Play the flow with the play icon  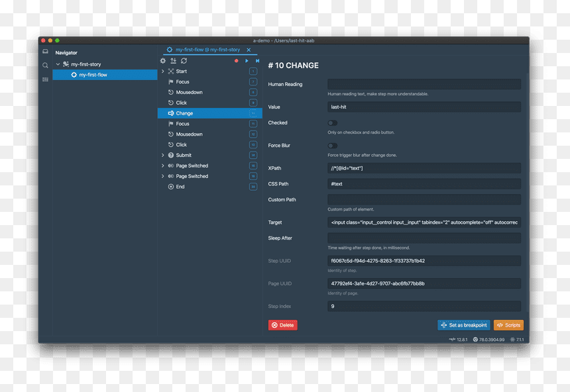pos(247,61)
